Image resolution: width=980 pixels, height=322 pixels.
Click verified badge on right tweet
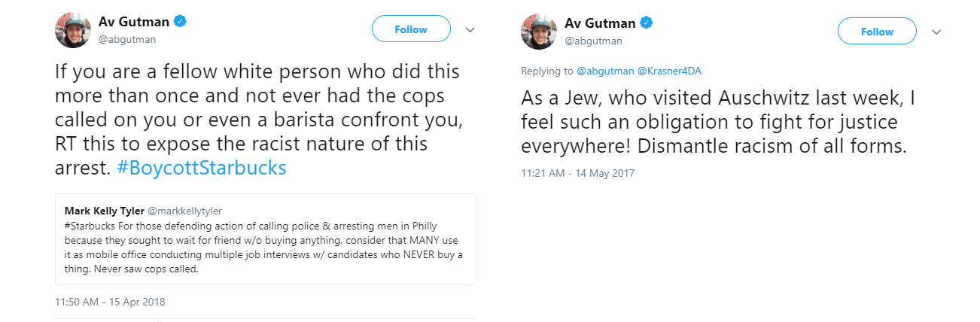(647, 22)
